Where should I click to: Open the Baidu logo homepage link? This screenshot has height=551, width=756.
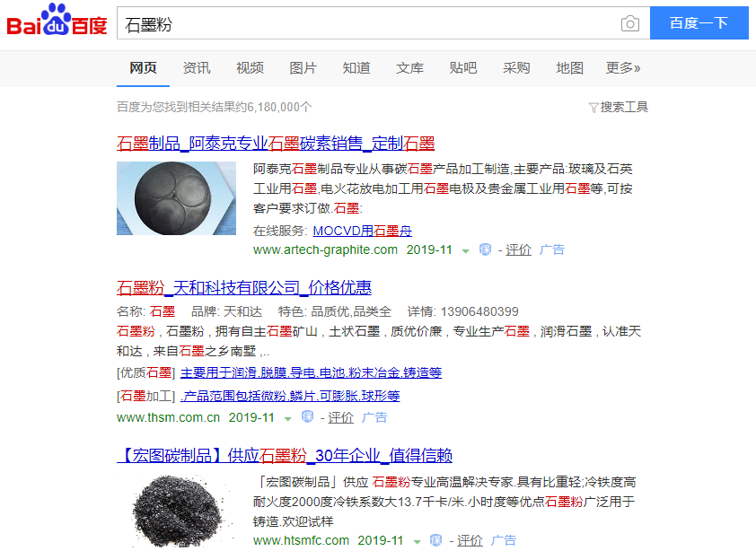(x=57, y=21)
